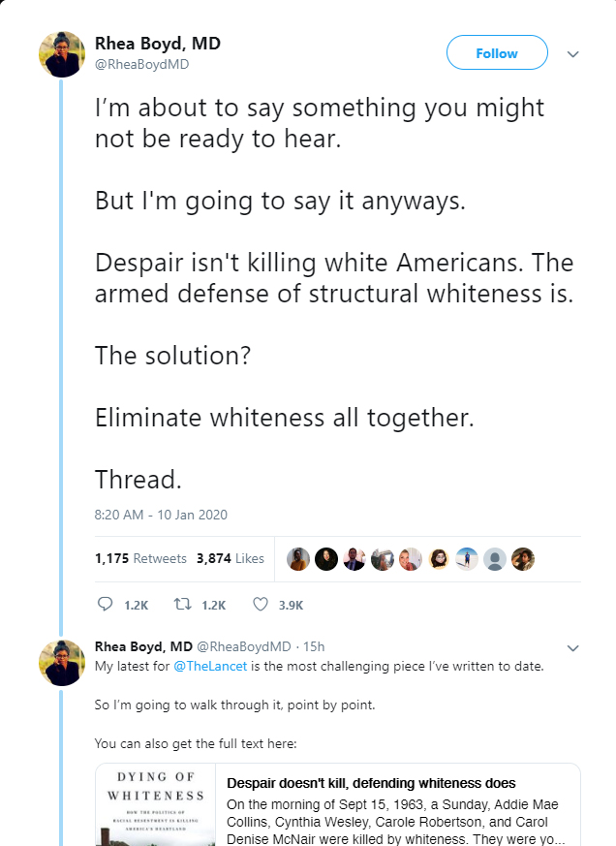The width and height of the screenshot is (616, 846).
Task: Click the Rhea Boyd, MD display name
Action: (x=157, y=43)
